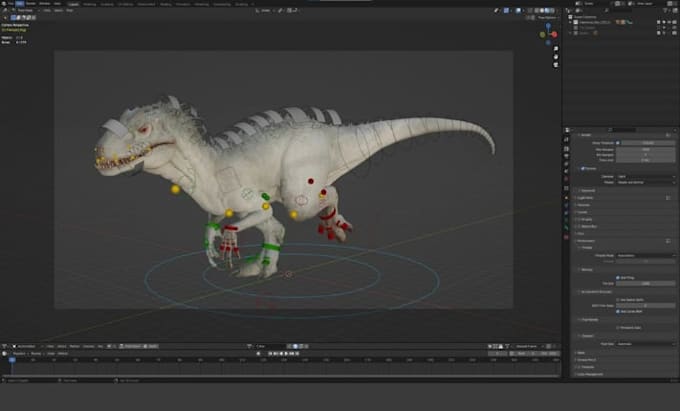
Task: Open the Threads Mode dropdown
Action: pos(646,256)
